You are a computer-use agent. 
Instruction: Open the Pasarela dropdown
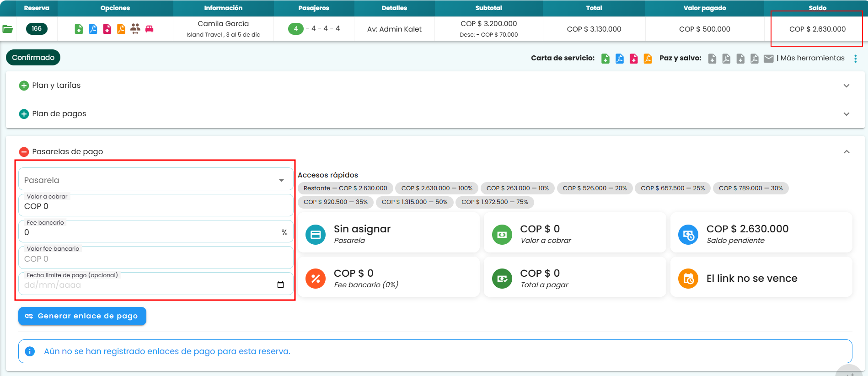[155, 179]
